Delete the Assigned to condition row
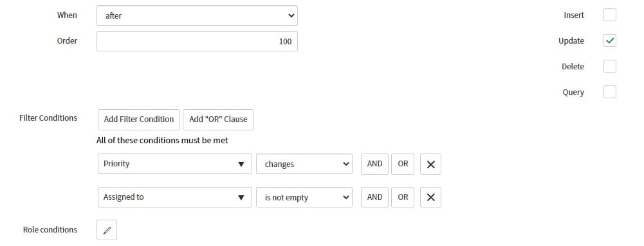Viewport: 644px width, 246px height. click(x=430, y=197)
